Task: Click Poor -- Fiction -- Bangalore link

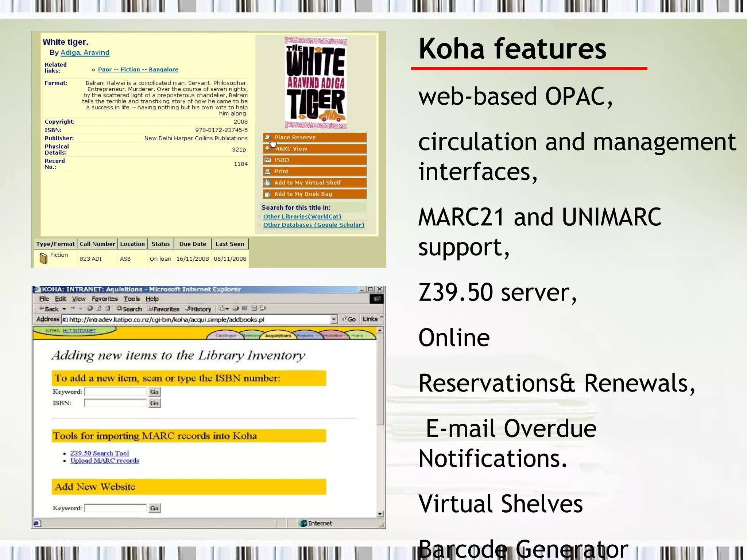Action: (138, 70)
